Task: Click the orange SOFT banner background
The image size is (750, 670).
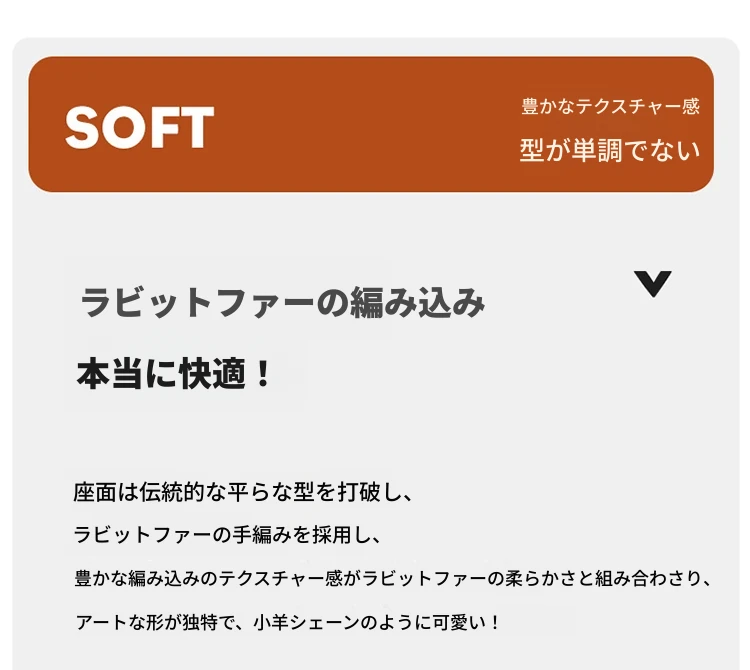Action: [x=371, y=124]
